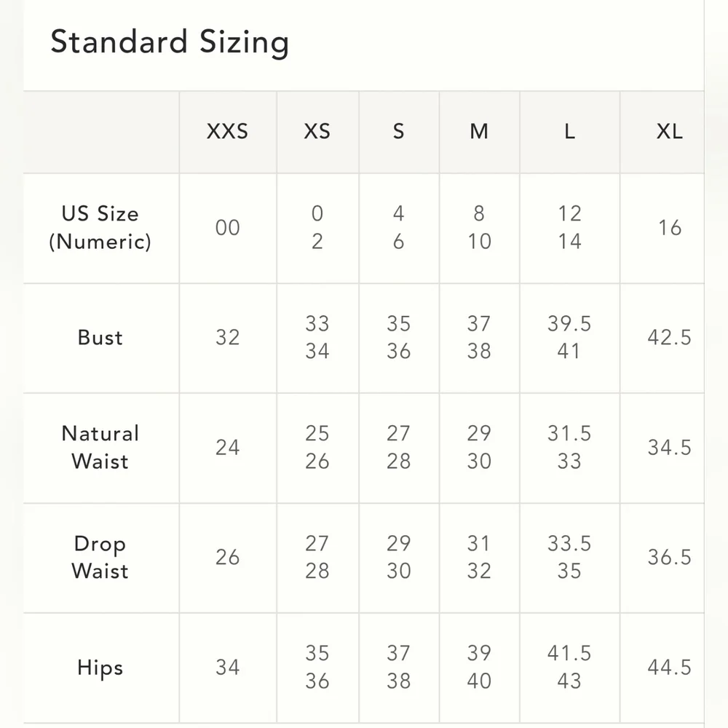The height and width of the screenshot is (728, 728).
Task: Click the Hips row label
Action: pos(100,668)
